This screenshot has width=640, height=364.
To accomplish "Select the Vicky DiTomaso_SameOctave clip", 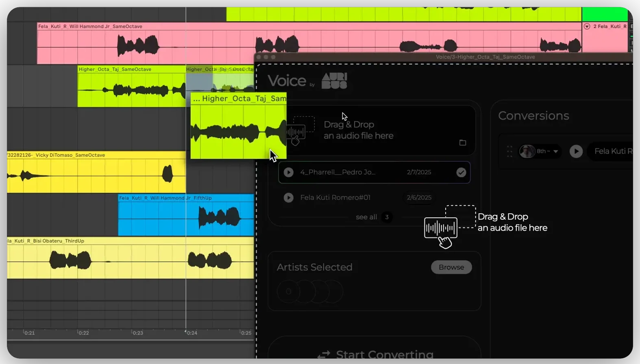I will click(x=96, y=172).
